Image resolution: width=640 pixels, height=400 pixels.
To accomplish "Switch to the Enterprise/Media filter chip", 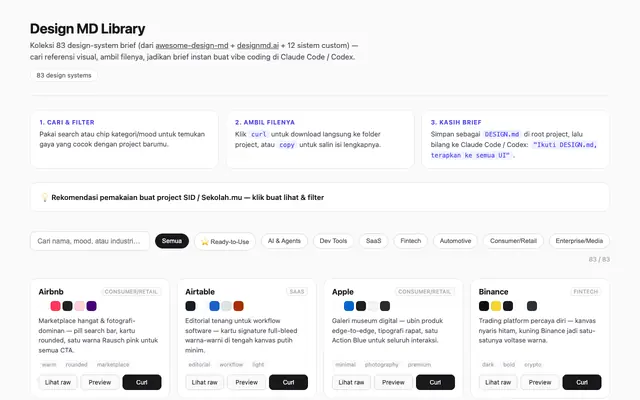I will click(579, 241).
